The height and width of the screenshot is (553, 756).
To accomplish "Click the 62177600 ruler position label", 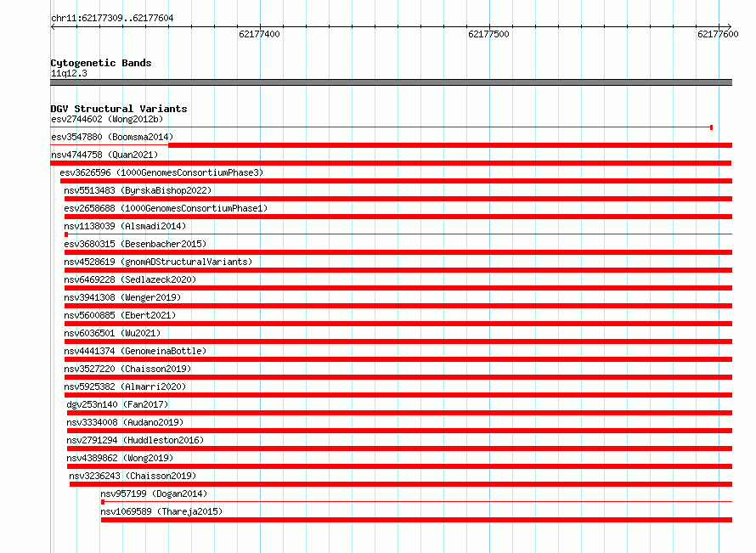I will click(718, 34).
